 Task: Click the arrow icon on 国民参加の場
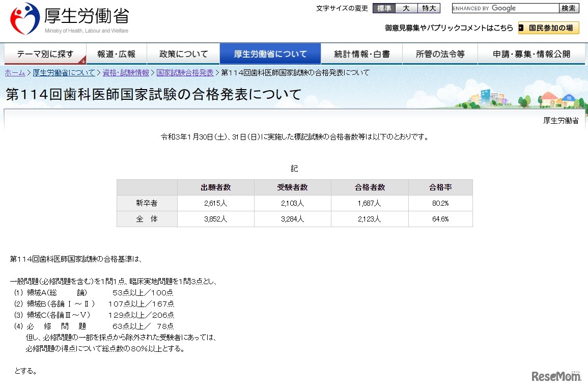(x=521, y=28)
